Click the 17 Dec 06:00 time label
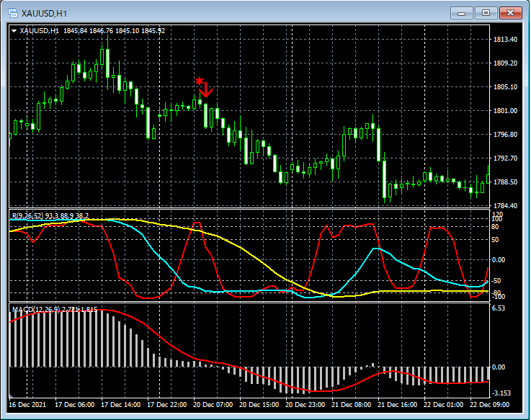531x420 pixels. click(x=74, y=404)
